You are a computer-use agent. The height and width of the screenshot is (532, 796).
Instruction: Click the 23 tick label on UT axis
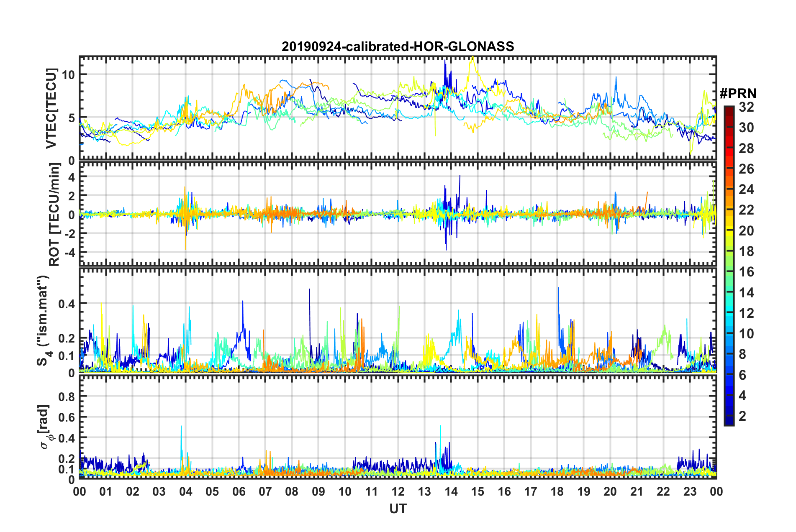tap(690, 491)
